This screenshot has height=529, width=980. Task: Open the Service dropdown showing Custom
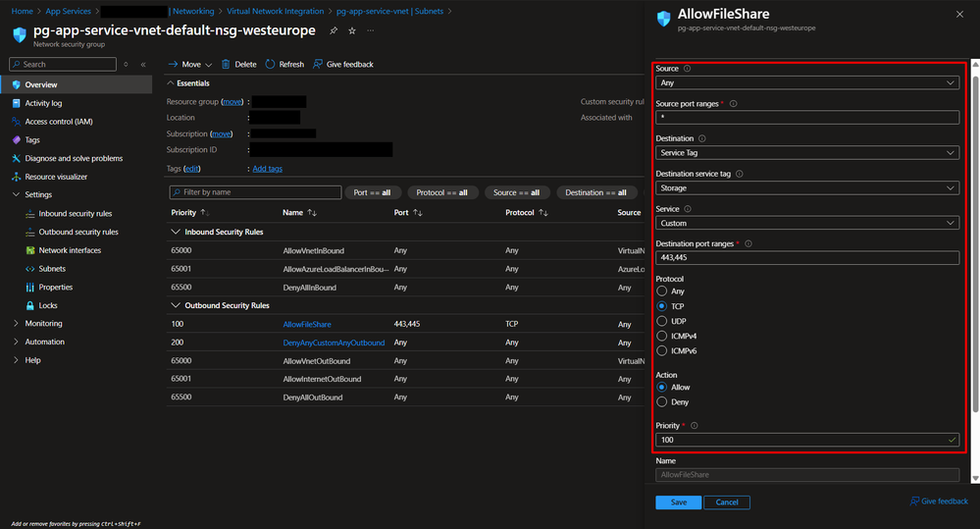click(807, 223)
